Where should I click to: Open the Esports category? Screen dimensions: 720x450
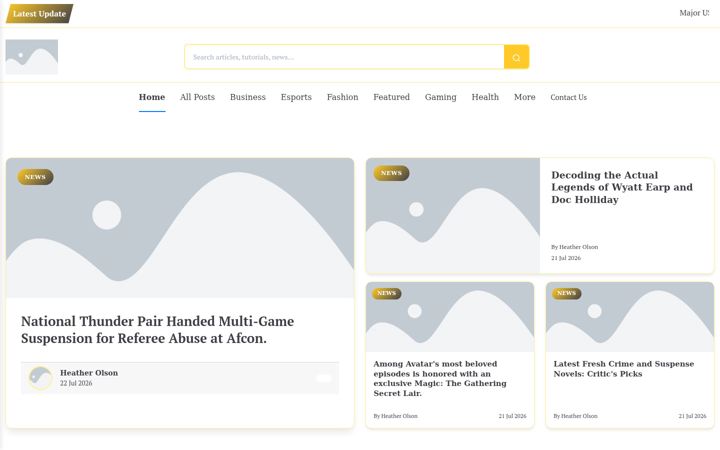(x=296, y=97)
